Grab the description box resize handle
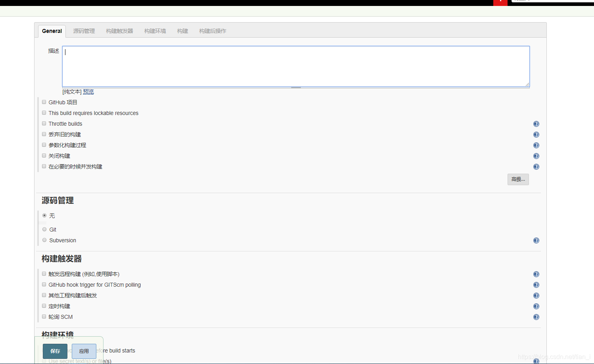The image size is (594, 364). (296, 87)
